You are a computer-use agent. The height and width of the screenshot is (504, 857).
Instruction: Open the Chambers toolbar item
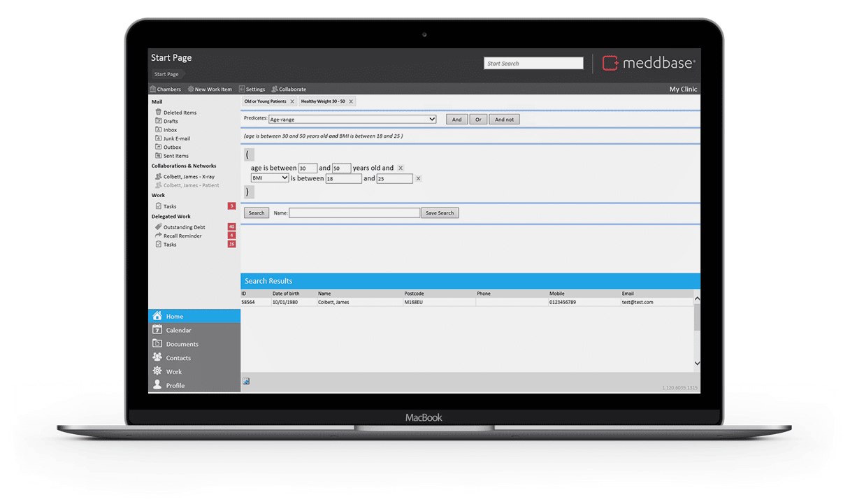tap(165, 89)
